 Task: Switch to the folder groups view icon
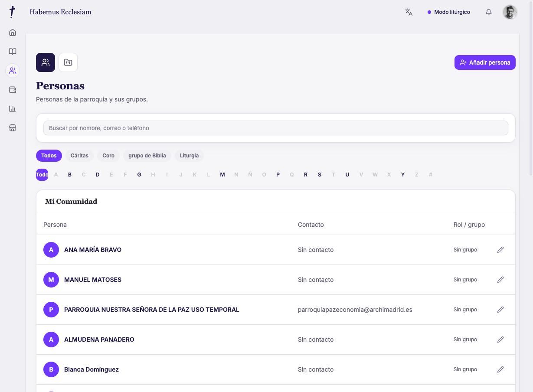click(x=68, y=62)
